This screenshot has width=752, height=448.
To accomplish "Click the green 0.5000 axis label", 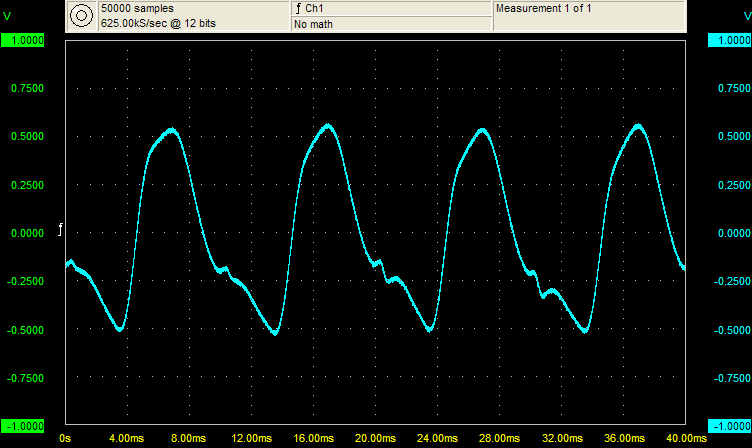I will click(27, 136).
